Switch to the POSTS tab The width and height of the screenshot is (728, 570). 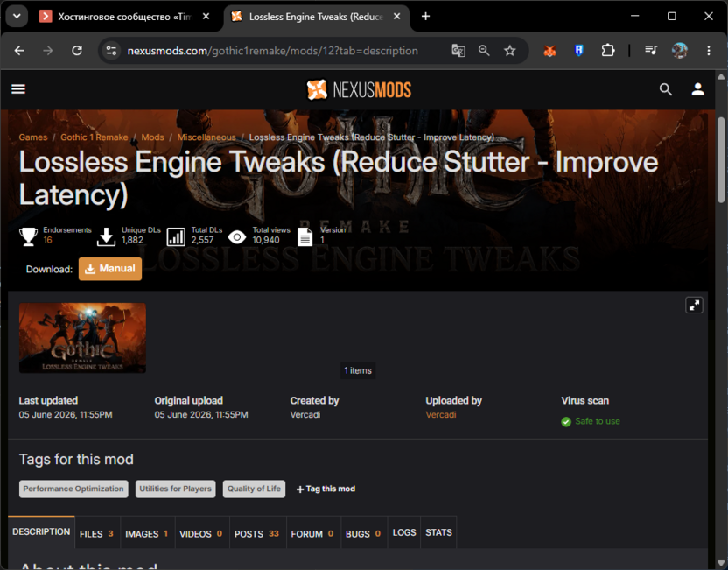[x=257, y=533]
